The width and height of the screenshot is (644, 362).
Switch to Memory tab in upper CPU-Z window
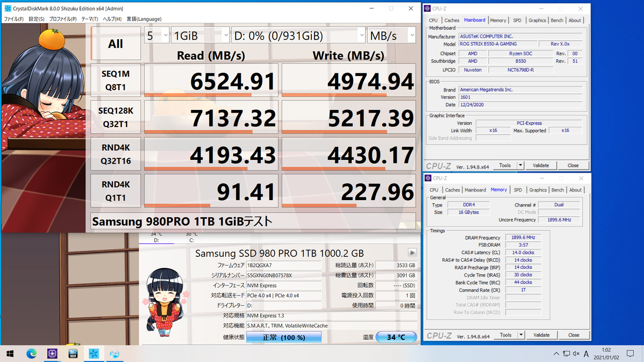coord(498,20)
